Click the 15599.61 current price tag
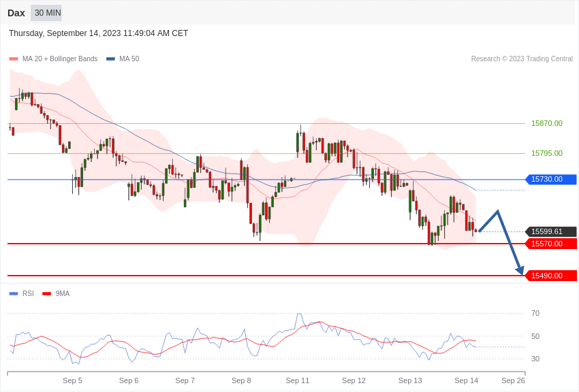 coord(550,232)
